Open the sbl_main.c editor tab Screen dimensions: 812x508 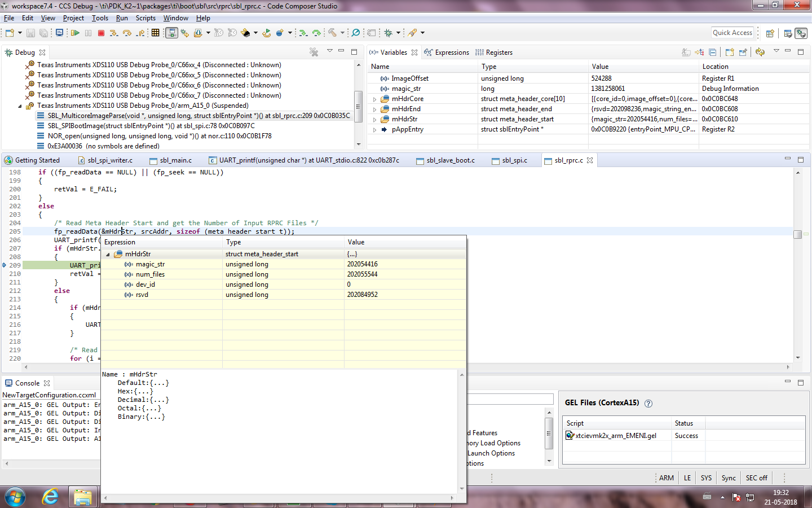(170, 160)
